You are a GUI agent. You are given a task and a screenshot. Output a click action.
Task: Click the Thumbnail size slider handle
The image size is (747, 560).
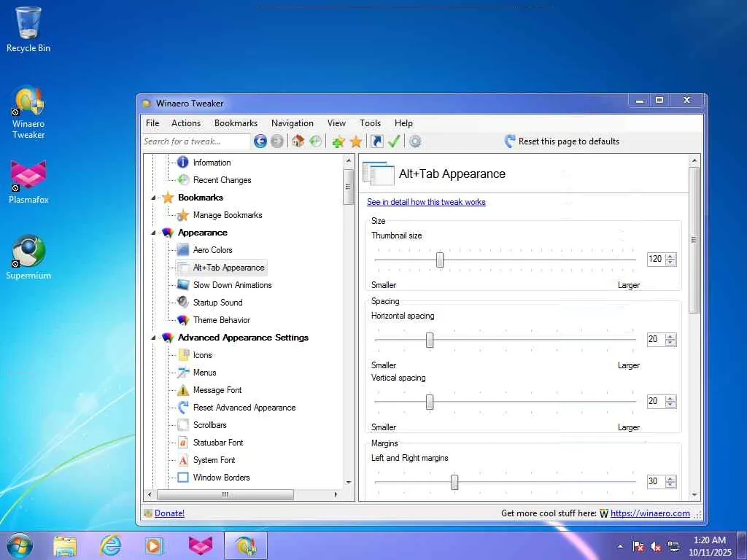pos(440,260)
